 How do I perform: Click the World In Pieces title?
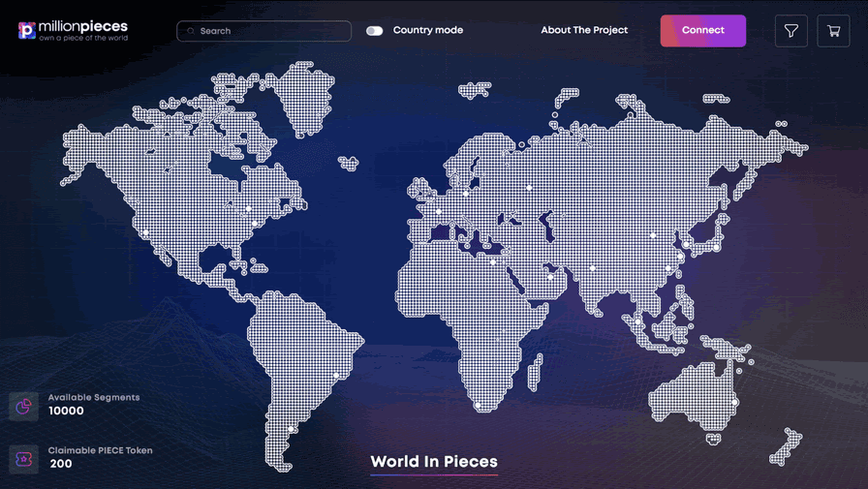click(434, 462)
